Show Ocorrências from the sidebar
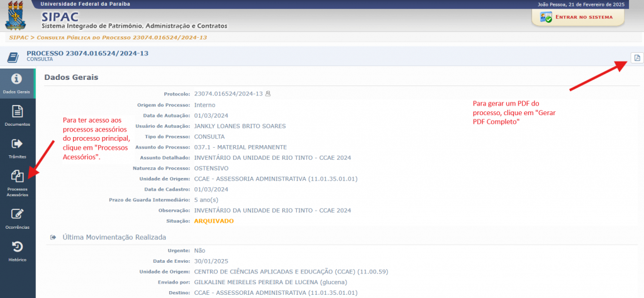The width and height of the screenshot is (644, 298). pos(17,218)
